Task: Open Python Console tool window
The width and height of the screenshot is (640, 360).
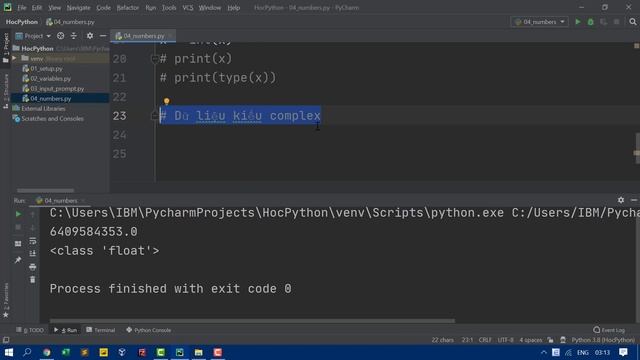Action: (x=149, y=330)
